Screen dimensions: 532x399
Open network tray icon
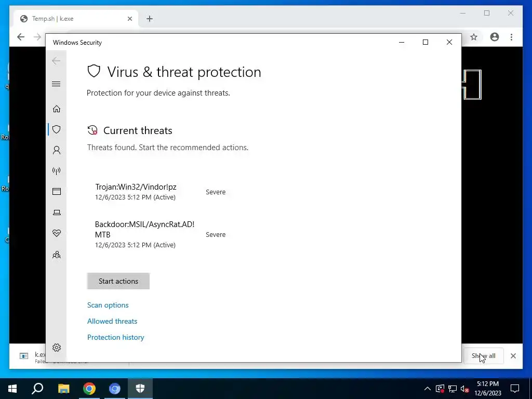pos(453,389)
